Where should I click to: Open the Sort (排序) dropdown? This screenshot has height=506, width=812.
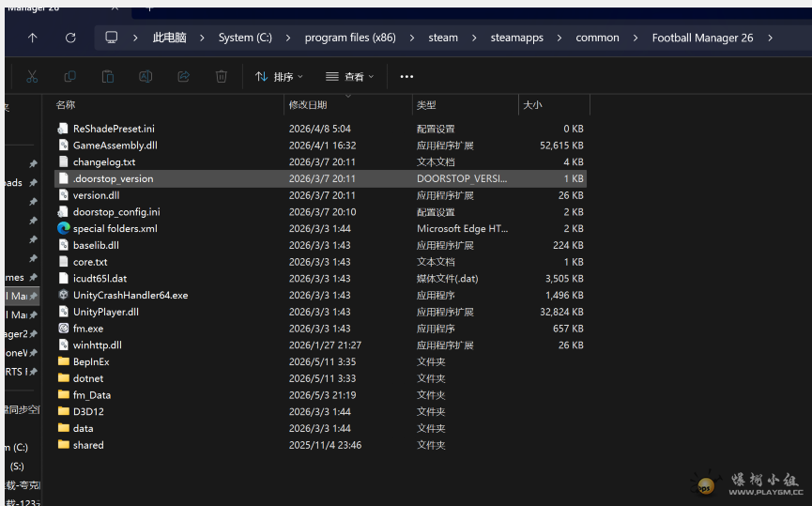pos(279,77)
